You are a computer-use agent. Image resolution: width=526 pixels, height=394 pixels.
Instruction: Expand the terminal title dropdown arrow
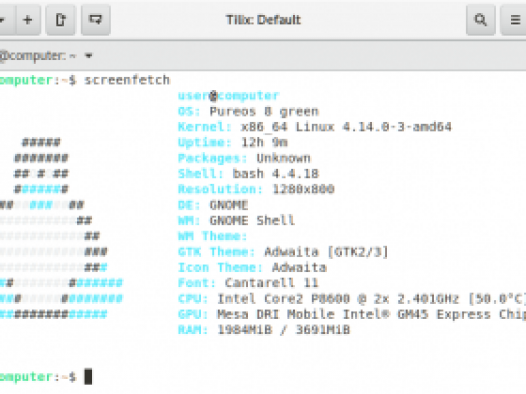point(89,56)
